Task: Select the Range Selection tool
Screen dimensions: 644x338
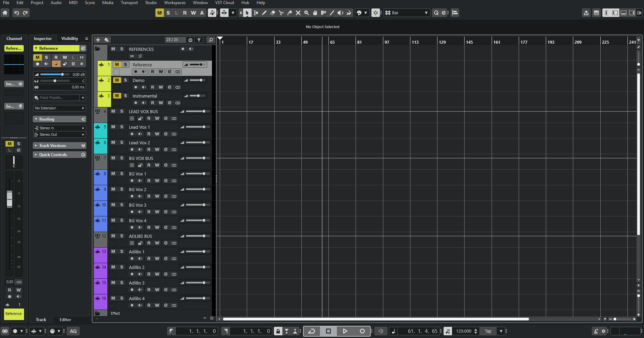Action: (256, 13)
